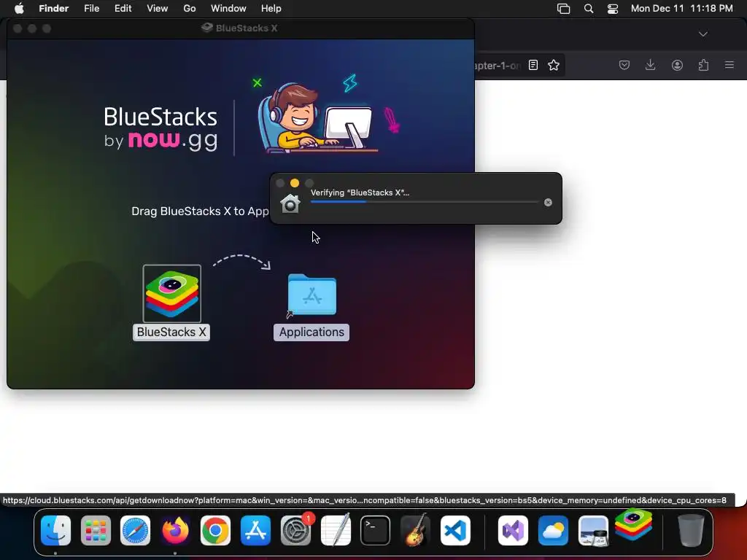The width and height of the screenshot is (747, 560).
Task: Open Stage Manager from menu bar
Action: (564, 9)
